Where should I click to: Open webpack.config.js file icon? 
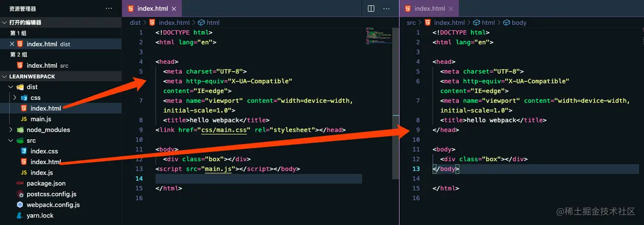coord(20,205)
